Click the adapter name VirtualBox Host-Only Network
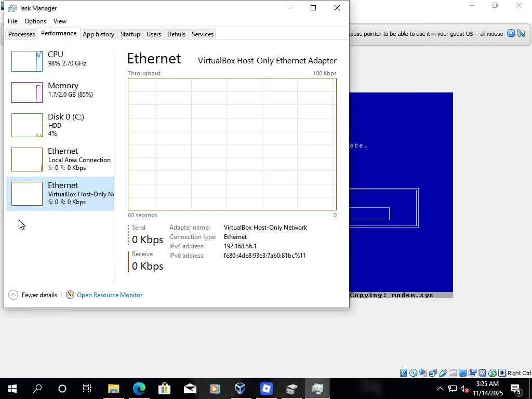This screenshot has height=399, width=532. tap(265, 228)
